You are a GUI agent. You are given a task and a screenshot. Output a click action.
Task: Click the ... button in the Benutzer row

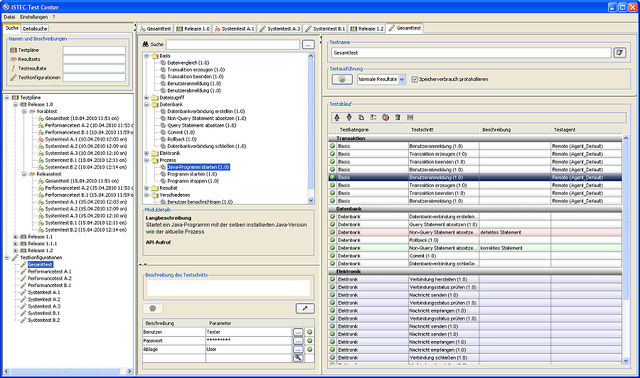tap(298, 332)
